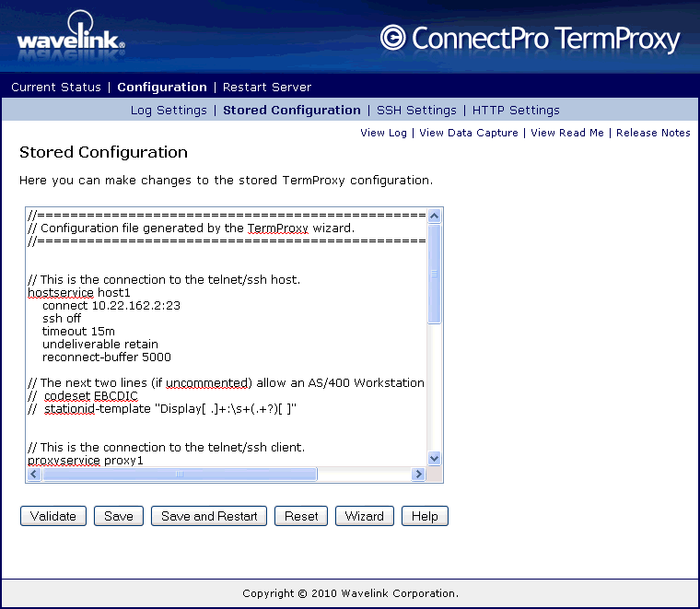
Task: Click 'The next two lines (if uncommented)' comment
Action: coord(226,382)
